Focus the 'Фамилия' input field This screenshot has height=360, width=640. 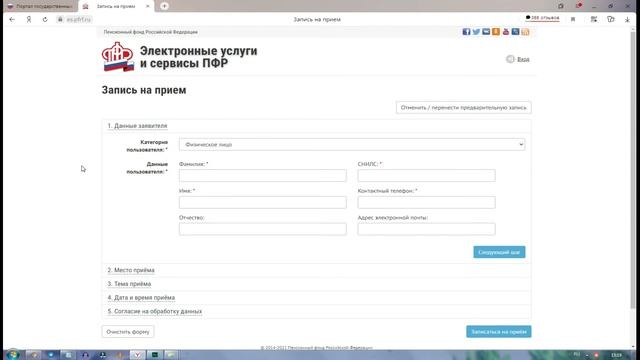pos(262,176)
